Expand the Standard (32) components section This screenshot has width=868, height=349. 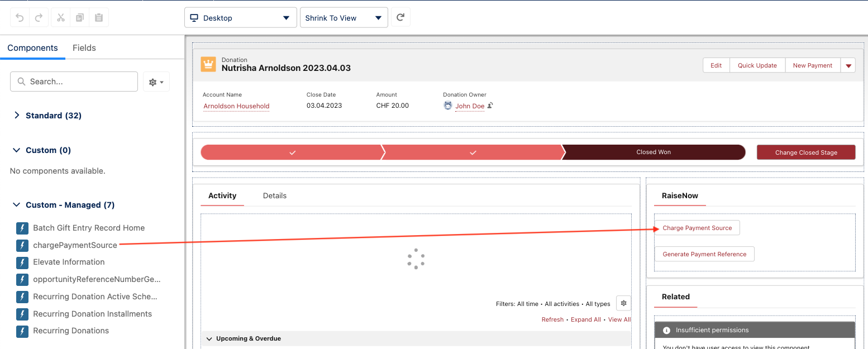pos(17,116)
